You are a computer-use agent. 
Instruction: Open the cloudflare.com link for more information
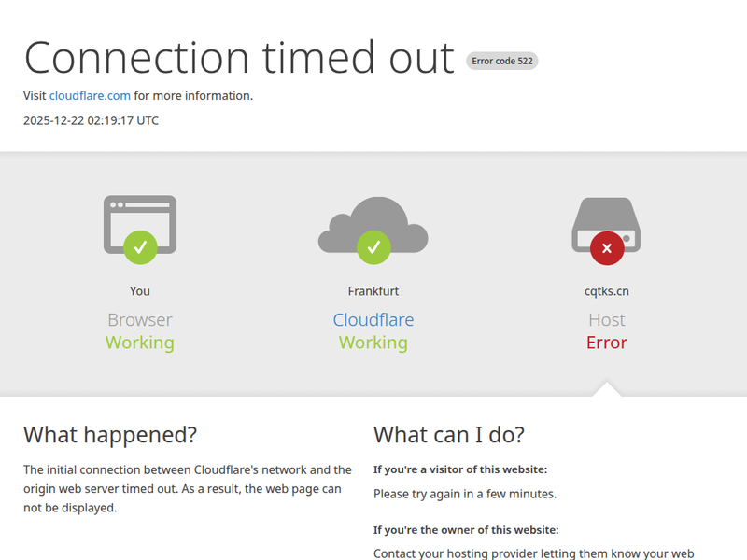pos(90,95)
